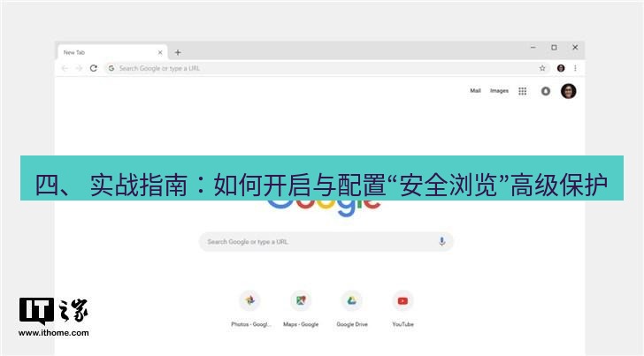This screenshot has height=356, width=644.
Task: Open Google apps grid launcher
Action: [523, 91]
